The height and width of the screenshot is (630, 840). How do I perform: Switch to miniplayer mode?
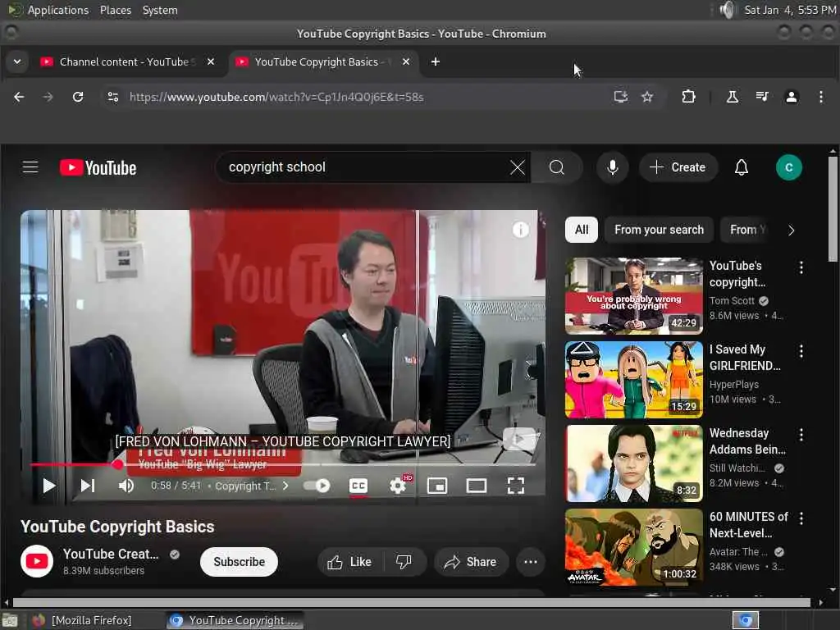436,486
